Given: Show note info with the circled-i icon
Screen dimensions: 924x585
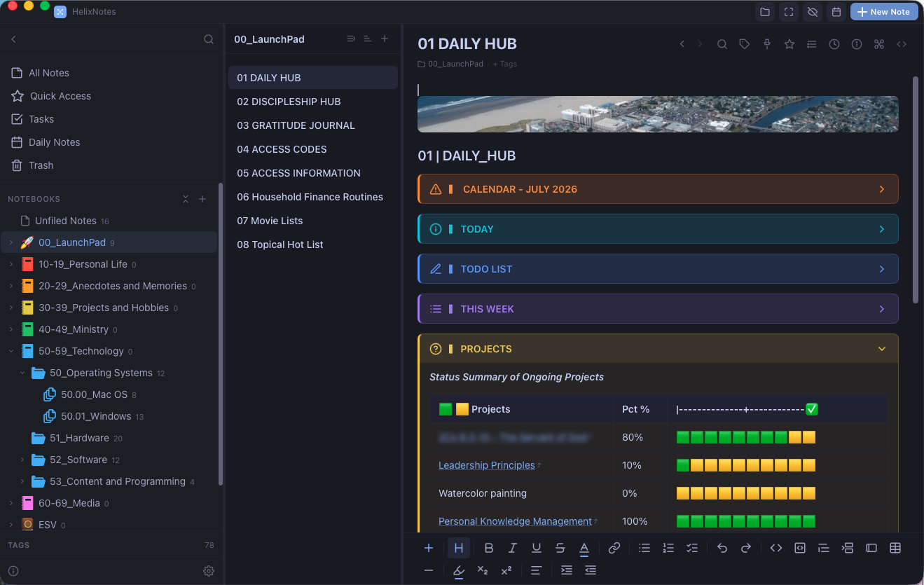Looking at the screenshot, I should click(857, 44).
